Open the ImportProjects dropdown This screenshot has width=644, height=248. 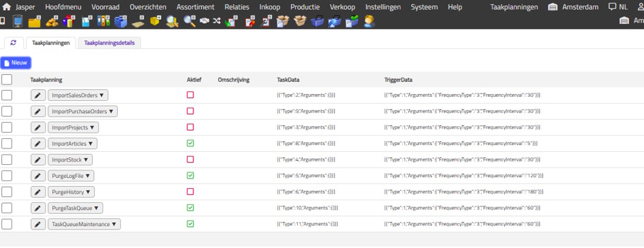[73, 127]
